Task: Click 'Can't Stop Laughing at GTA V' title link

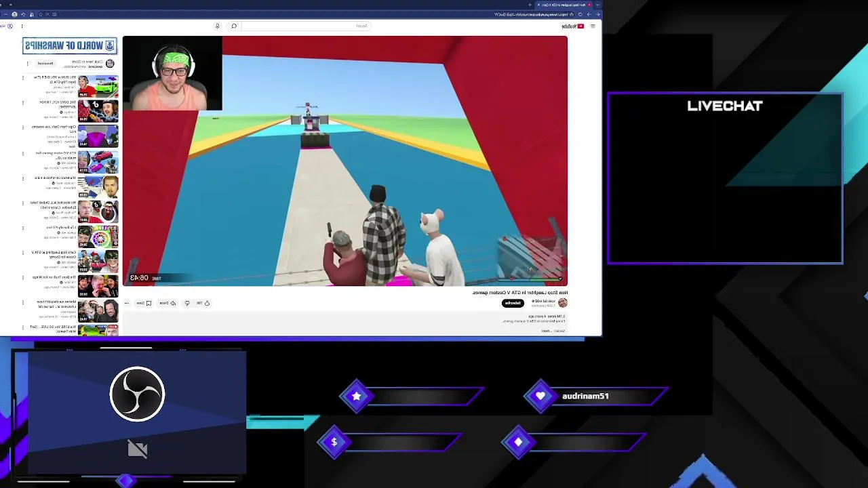Action: tap(54, 255)
